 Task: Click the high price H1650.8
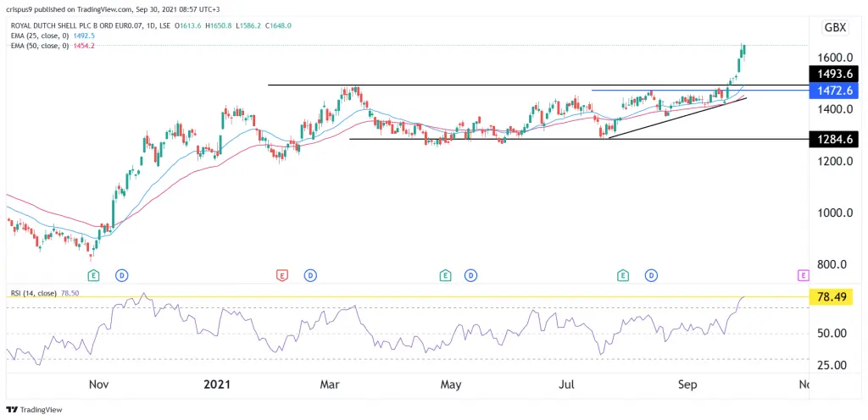click(x=220, y=25)
